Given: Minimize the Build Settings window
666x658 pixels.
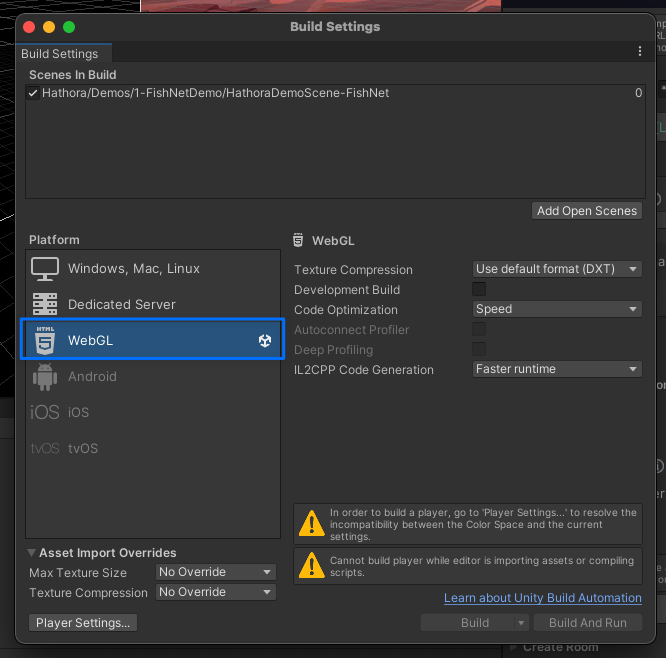Looking at the screenshot, I should pos(49,27).
